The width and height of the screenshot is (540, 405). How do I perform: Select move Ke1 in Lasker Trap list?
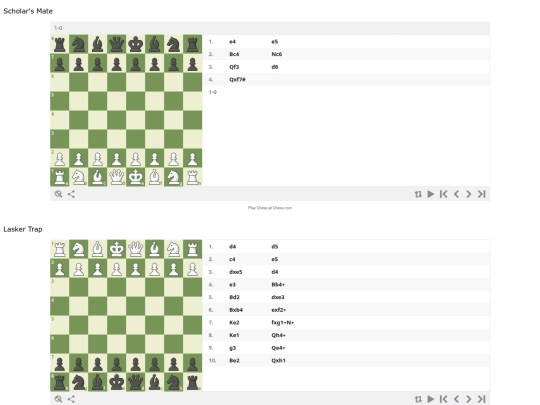234,335
